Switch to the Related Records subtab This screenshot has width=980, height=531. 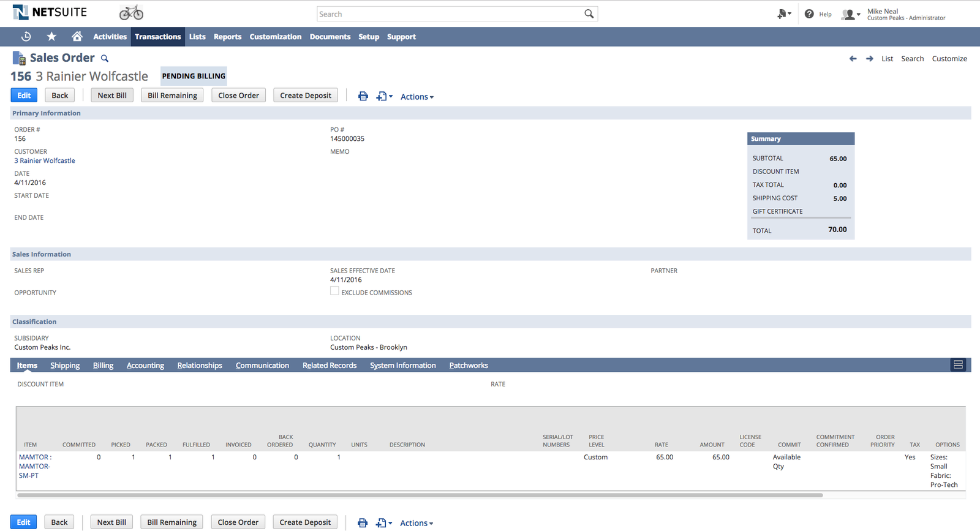coord(330,366)
